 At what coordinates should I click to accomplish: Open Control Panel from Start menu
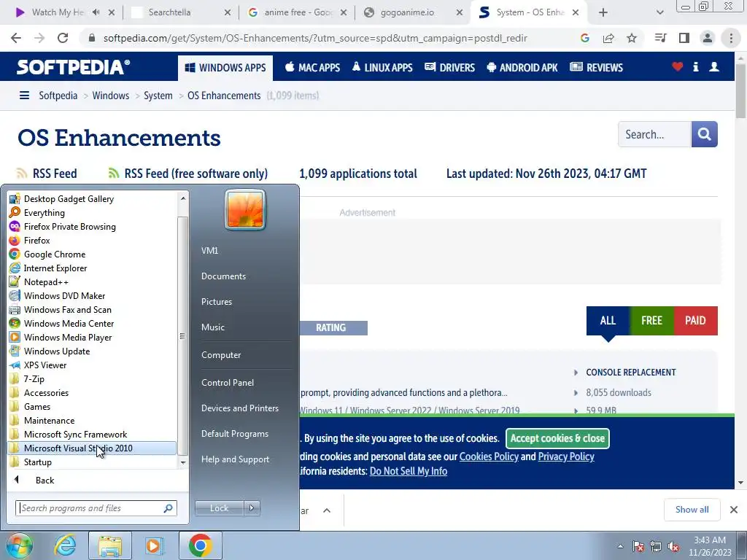(x=228, y=382)
